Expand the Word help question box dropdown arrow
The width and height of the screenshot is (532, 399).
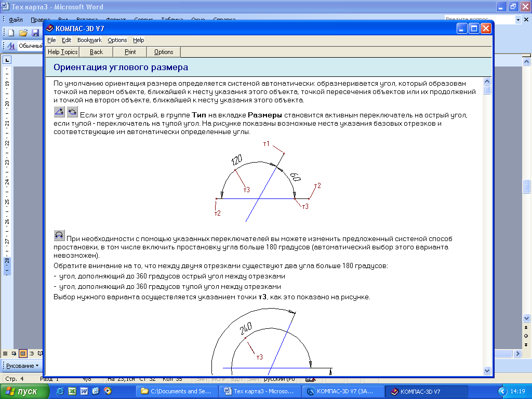pyautogui.click(x=518, y=20)
